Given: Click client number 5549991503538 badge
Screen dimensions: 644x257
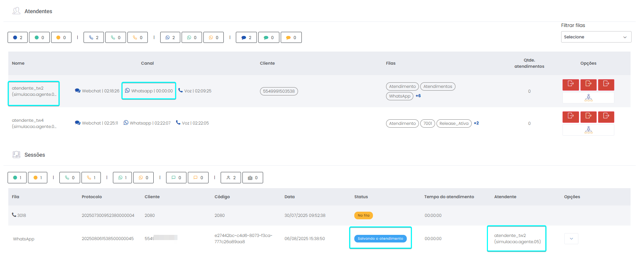Looking at the screenshot, I should tap(279, 91).
